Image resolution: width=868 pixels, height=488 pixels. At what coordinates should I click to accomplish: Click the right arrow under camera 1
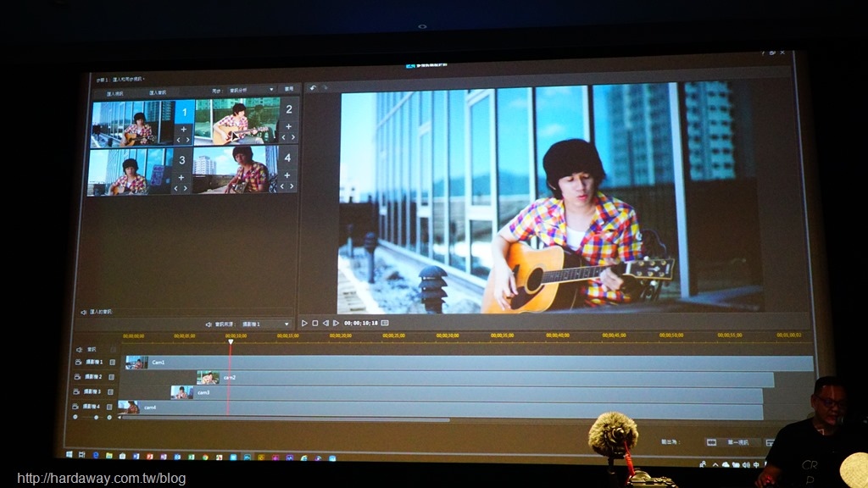pos(188,140)
